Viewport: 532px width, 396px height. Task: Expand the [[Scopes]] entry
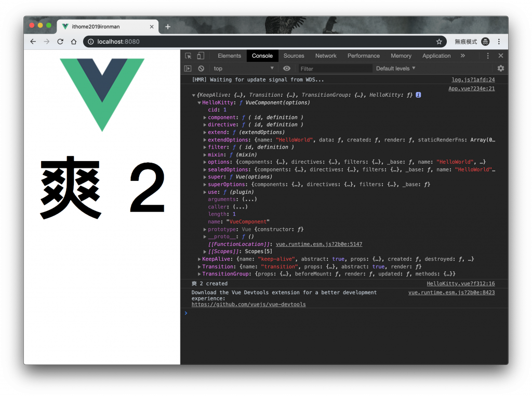[x=205, y=252]
